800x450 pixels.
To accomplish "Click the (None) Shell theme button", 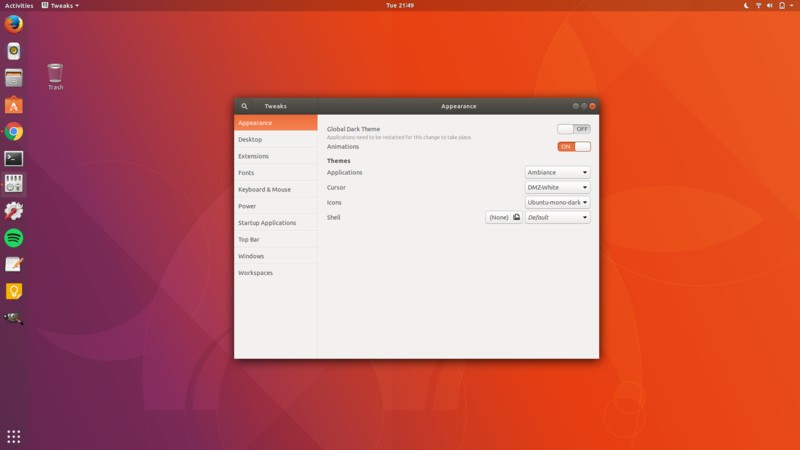I will pyautogui.click(x=504, y=217).
